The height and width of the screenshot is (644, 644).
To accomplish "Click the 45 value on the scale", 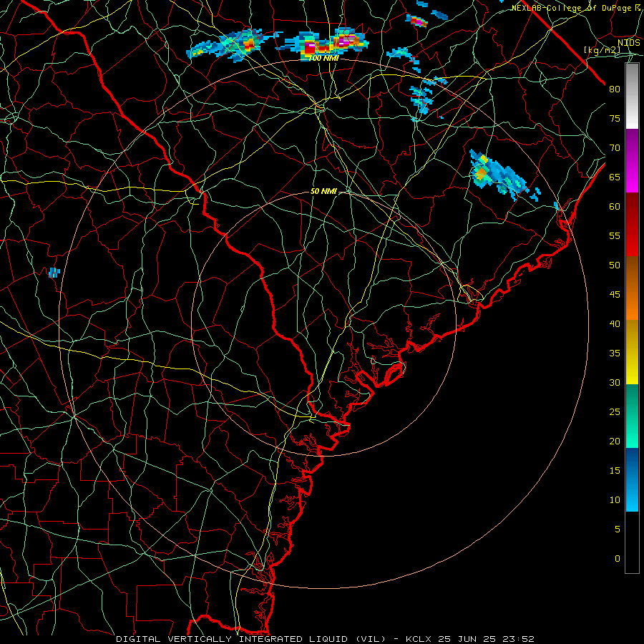I will tap(615, 295).
